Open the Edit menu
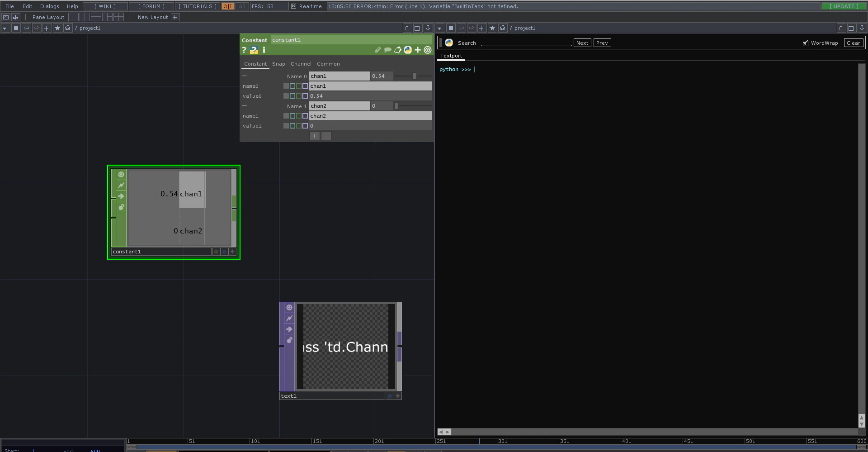Screen dimensions: 868x452 tap(27, 6)
